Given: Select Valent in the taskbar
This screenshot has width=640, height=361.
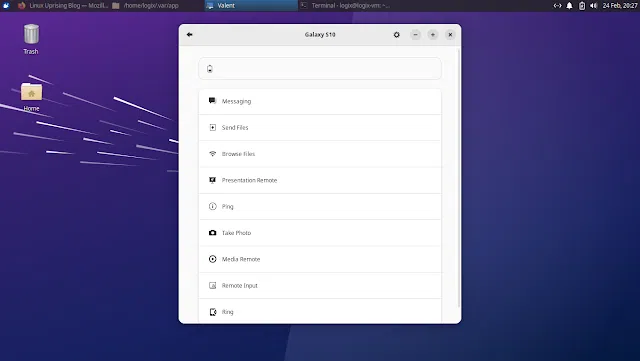Looking at the screenshot, I should (251, 5).
